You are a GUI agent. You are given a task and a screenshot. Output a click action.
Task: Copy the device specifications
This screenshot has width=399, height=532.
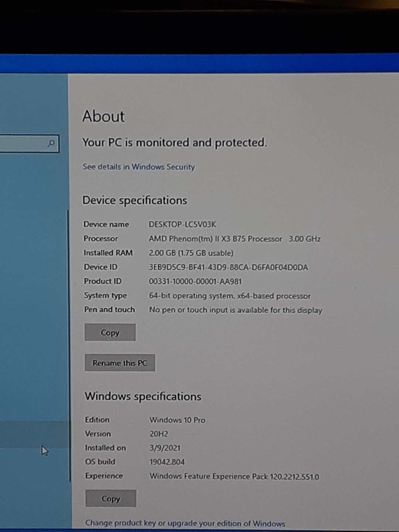(x=110, y=332)
